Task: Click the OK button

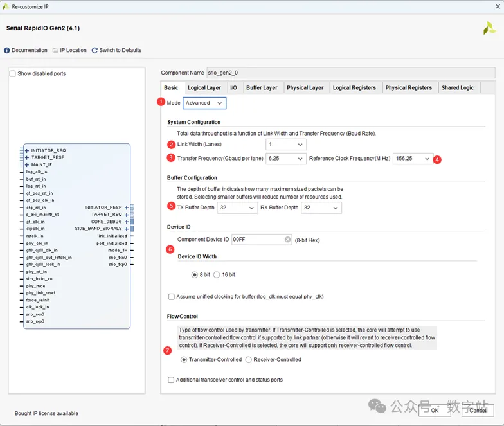Action: pyautogui.click(x=435, y=410)
